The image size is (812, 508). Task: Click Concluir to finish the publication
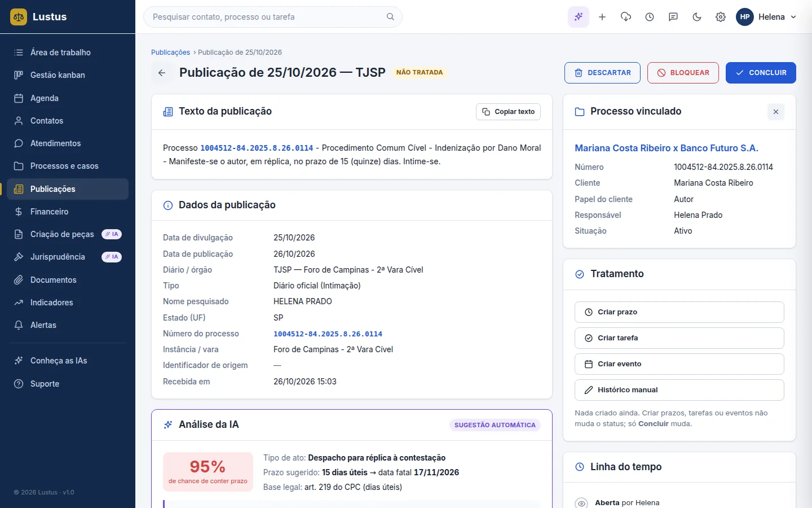point(761,73)
